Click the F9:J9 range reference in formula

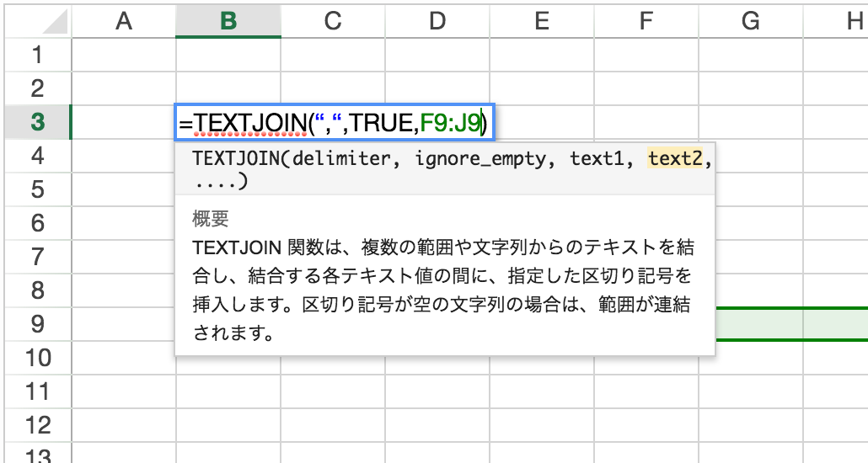point(450,122)
